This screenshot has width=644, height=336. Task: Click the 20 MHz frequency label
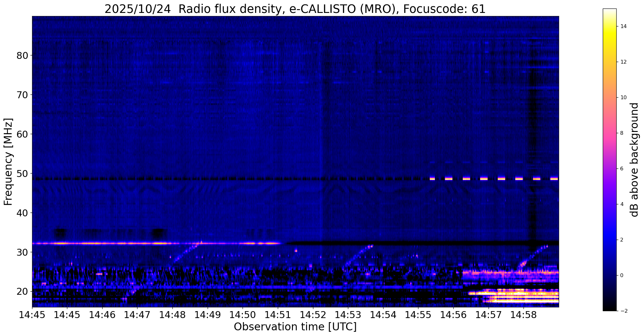[22, 292]
